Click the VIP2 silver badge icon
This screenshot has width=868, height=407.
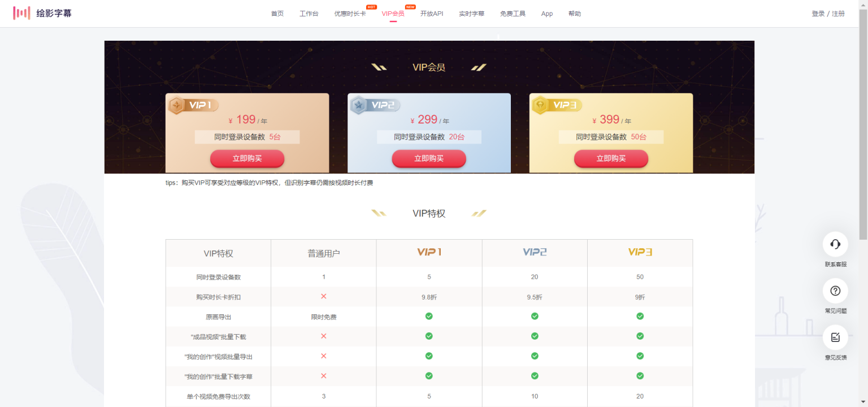359,105
